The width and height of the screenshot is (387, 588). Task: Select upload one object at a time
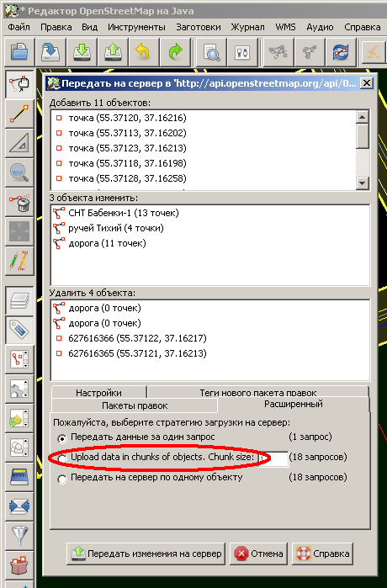(62, 479)
